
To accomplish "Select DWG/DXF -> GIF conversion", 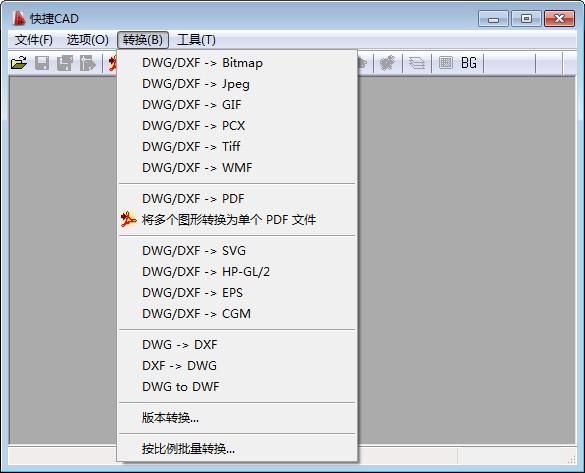I will click(x=237, y=105).
